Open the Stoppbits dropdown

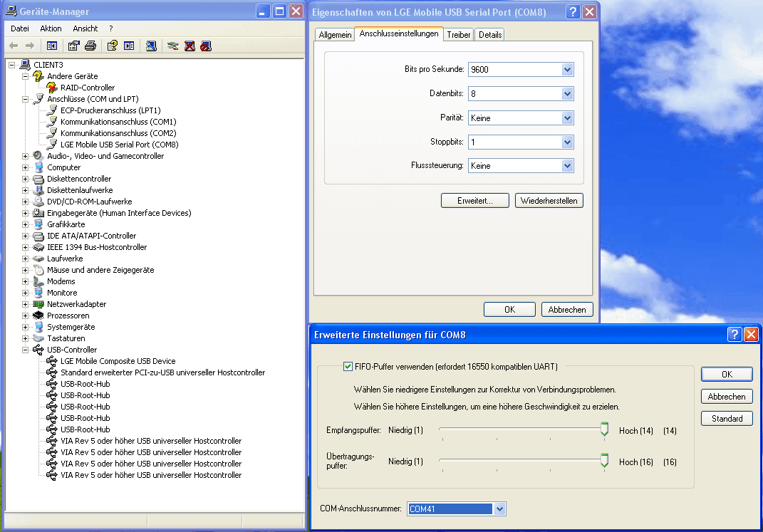coord(567,142)
